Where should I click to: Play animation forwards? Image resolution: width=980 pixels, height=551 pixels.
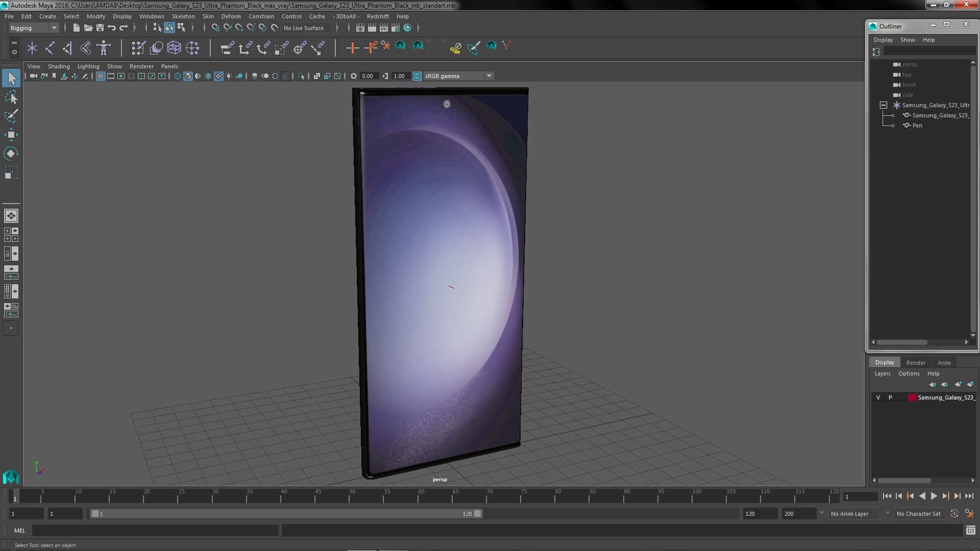(x=934, y=496)
